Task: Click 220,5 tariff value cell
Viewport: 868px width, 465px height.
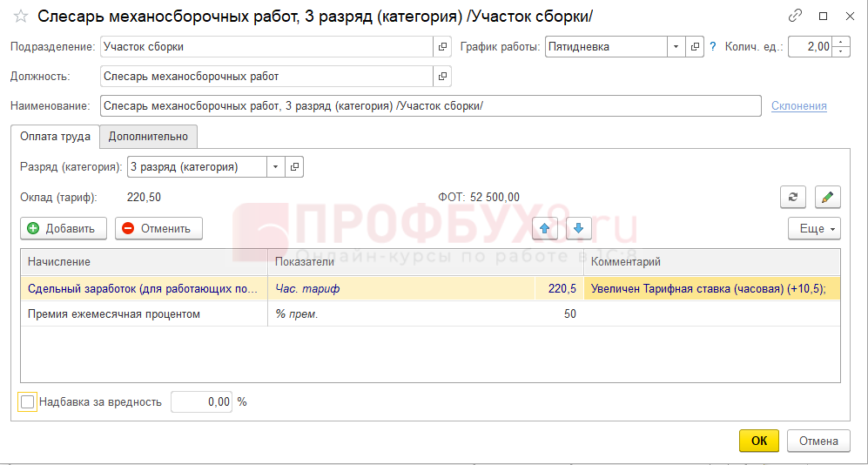Action: [x=559, y=288]
